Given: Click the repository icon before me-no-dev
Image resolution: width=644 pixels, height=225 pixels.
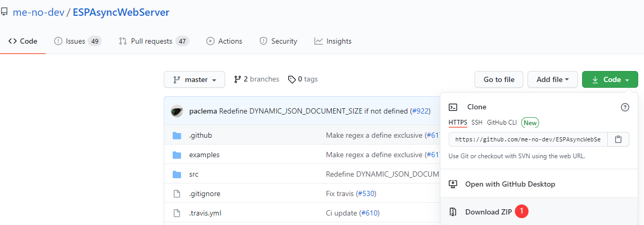Looking at the screenshot, I should [x=4, y=12].
